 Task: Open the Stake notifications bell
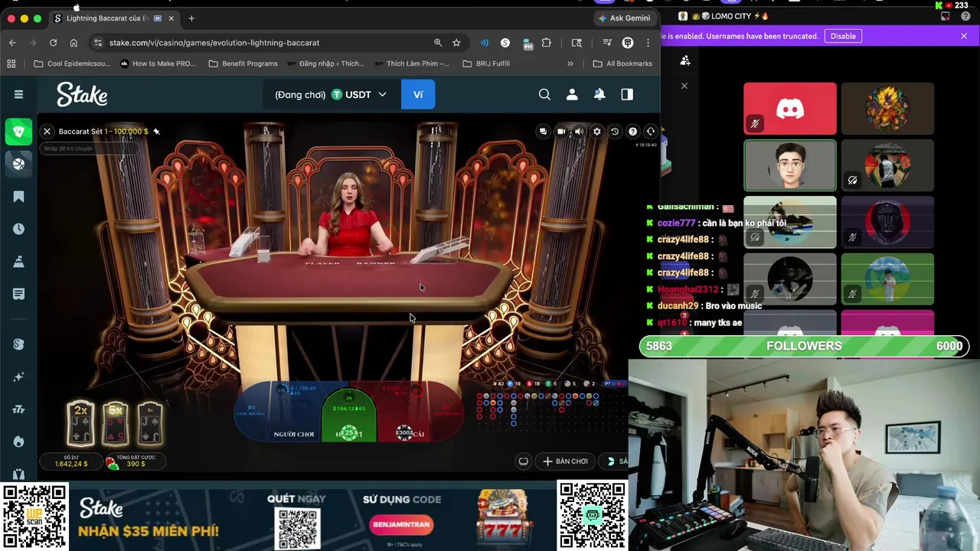pyautogui.click(x=599, y=94)
